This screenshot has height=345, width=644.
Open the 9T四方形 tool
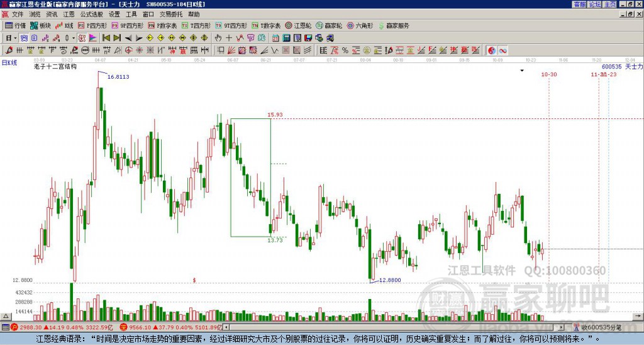point(231,25)
